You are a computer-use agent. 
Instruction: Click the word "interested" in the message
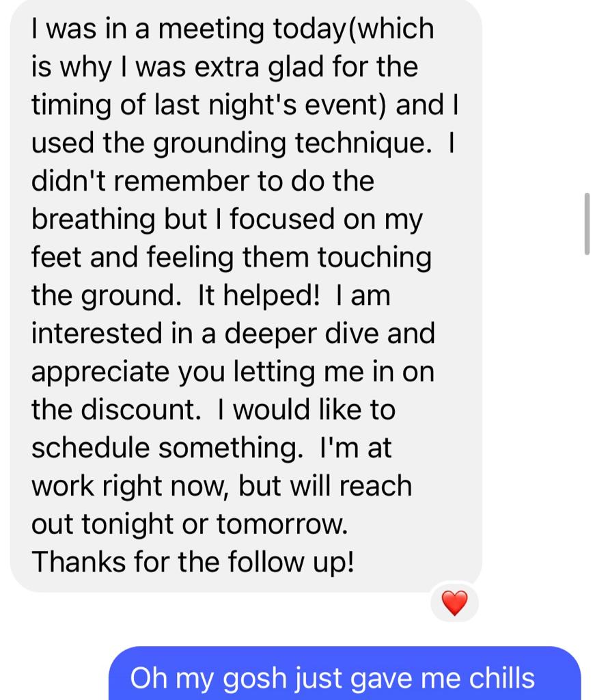(x=97, y=334)
